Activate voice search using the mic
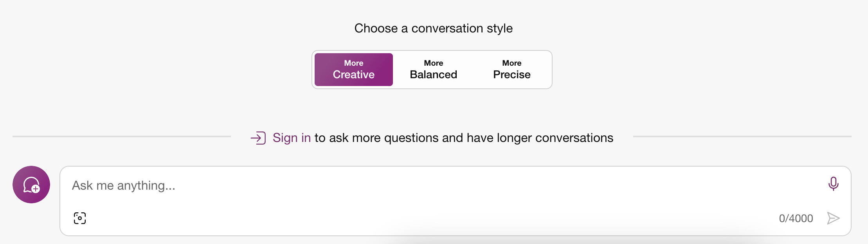This screenshot has width=868, height=244. coord(833,183)
